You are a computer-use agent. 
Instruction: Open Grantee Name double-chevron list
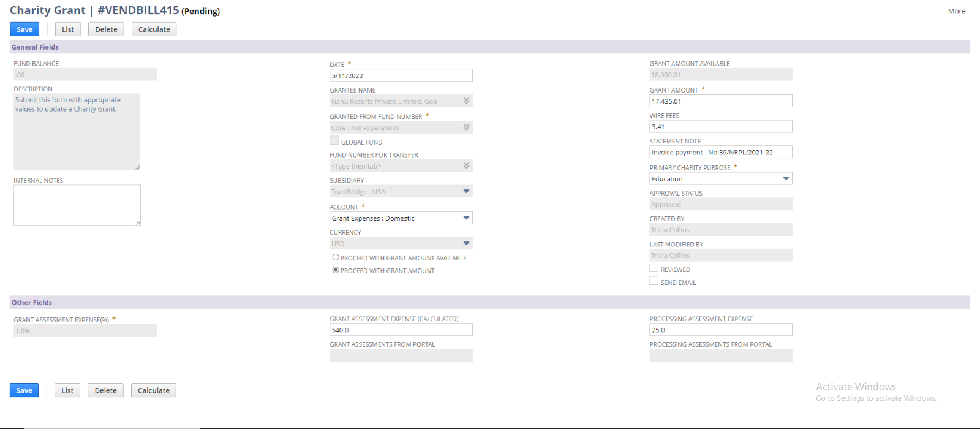(466, 101)
